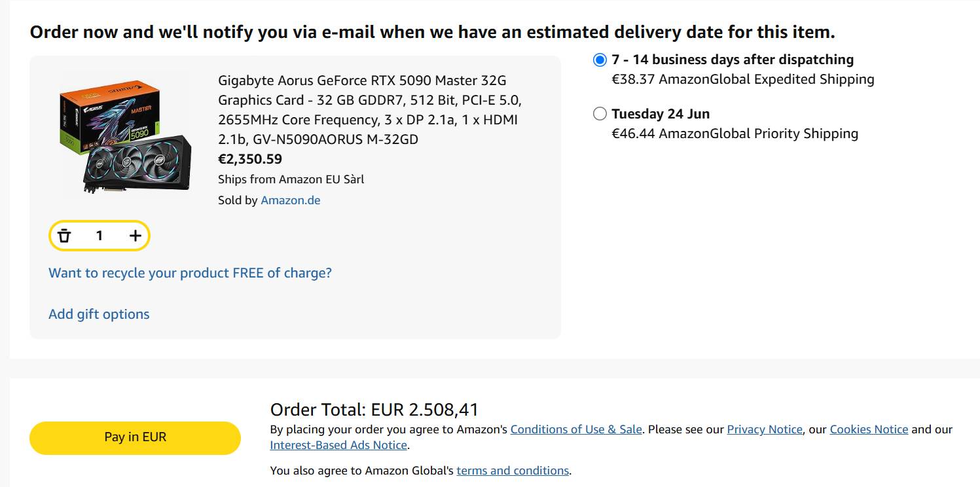Open the recycle your product FREE link
The height and width of the screenshot is (487, 980).
click(x=191, y=273)
